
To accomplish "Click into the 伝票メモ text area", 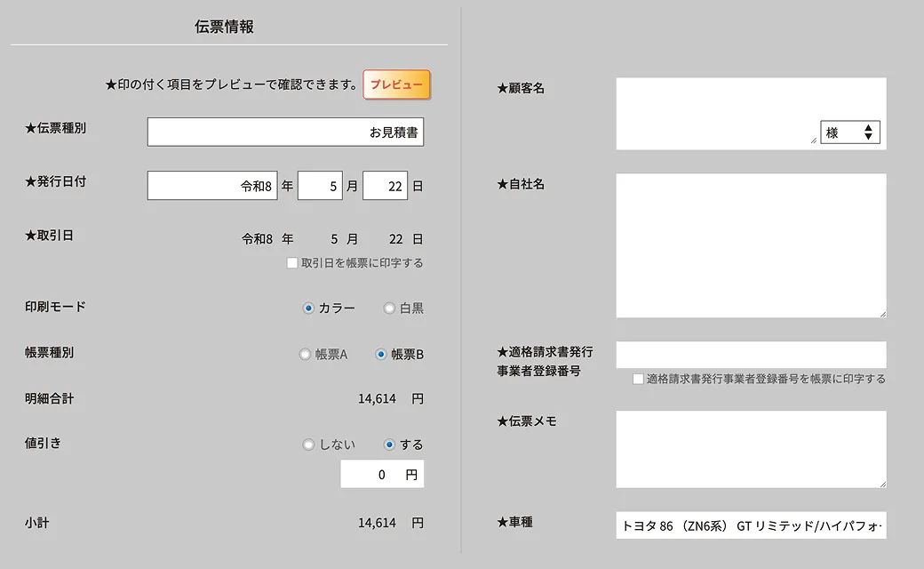I will 752,449.
